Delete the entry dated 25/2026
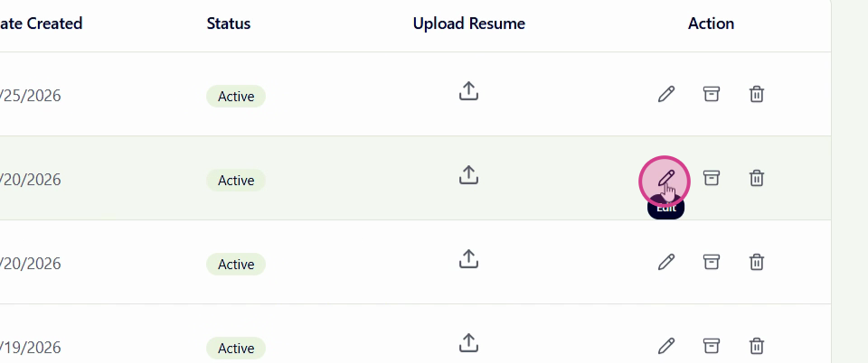 pos(757,94)
